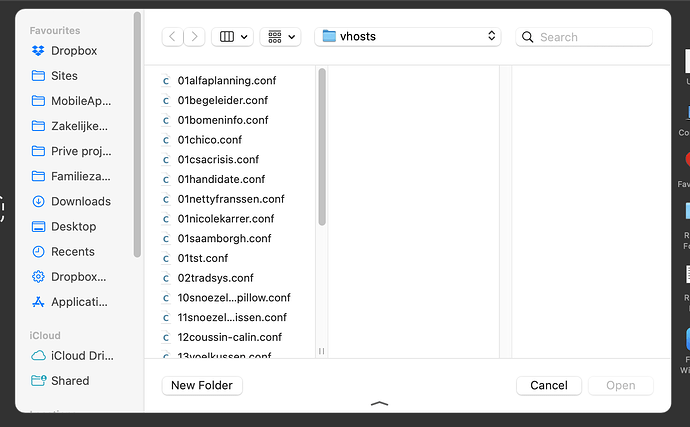
Task: Click the magnifier icon in Search
Action: click(x=527, y=37)
